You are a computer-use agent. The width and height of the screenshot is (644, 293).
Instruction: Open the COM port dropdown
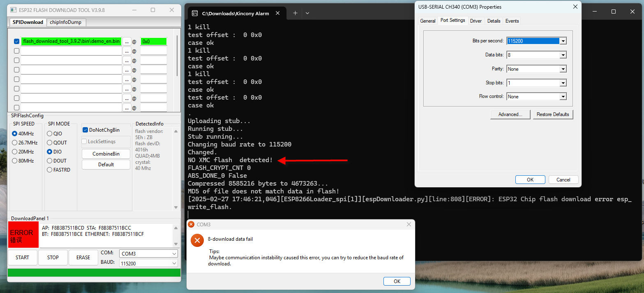[148, 254]
